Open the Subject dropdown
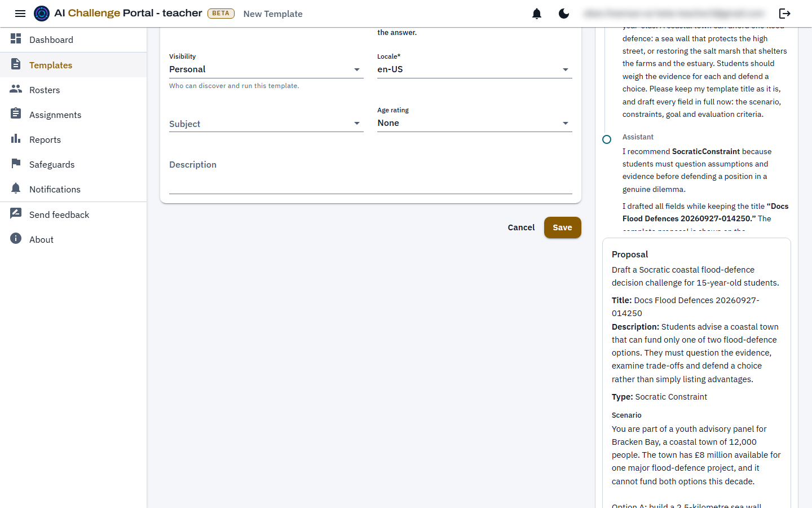The height and width of the screenshot is (508, 812). coord(266,124)
